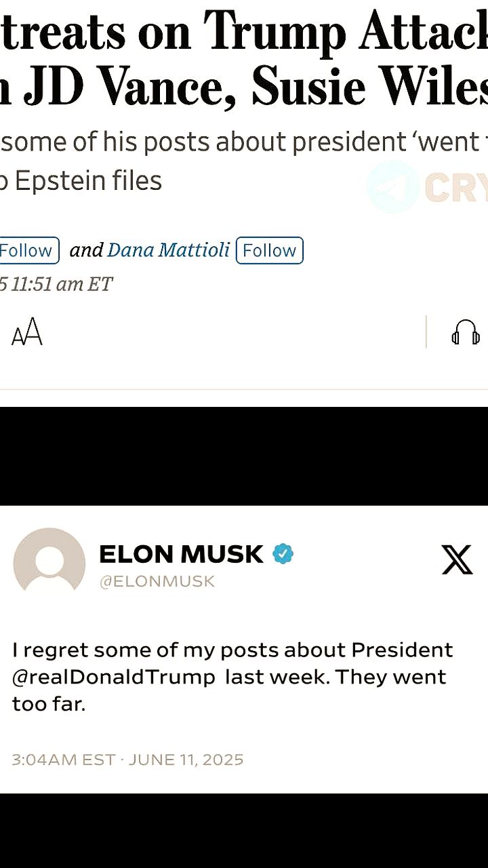488x868 pixels.
Task: Click the Telegram paper-plane watermark icon
Action: pyautogui.click(x=393, y=186)
